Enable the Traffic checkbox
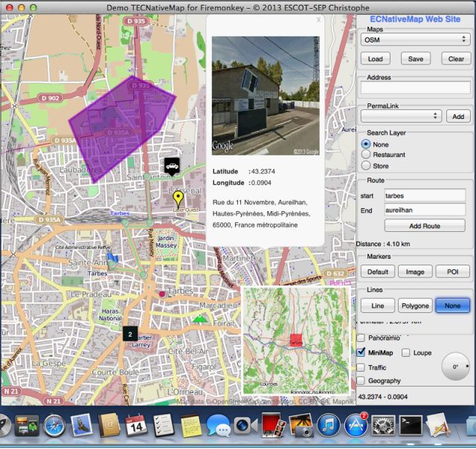 pyautogui.click(x=360, y=367)
